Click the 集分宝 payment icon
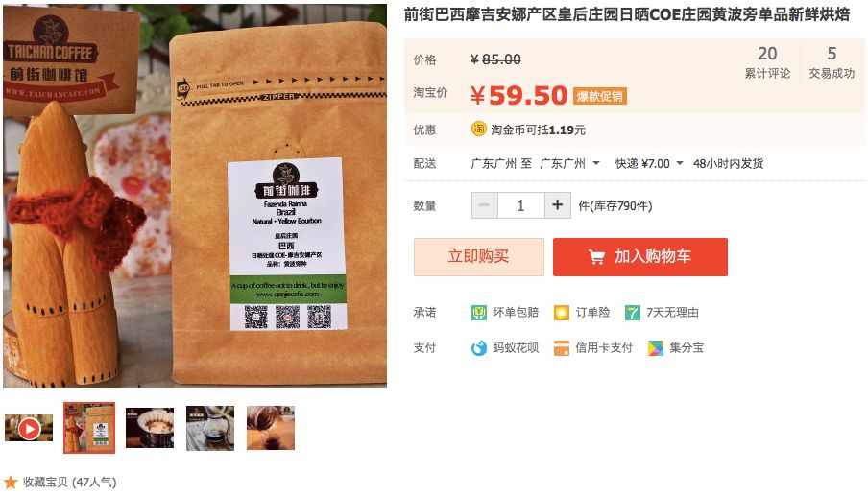The image size is (868, 496). pos(656,348)
